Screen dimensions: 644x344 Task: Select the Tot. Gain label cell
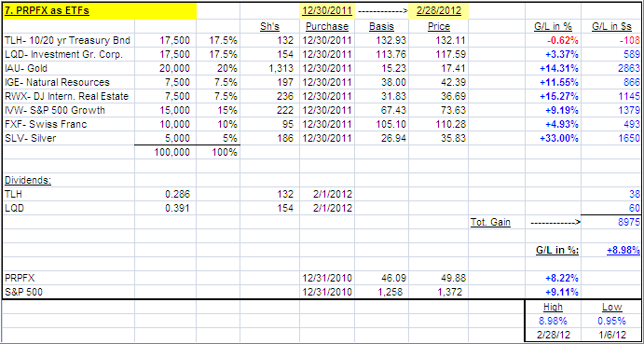click(497, 223)
